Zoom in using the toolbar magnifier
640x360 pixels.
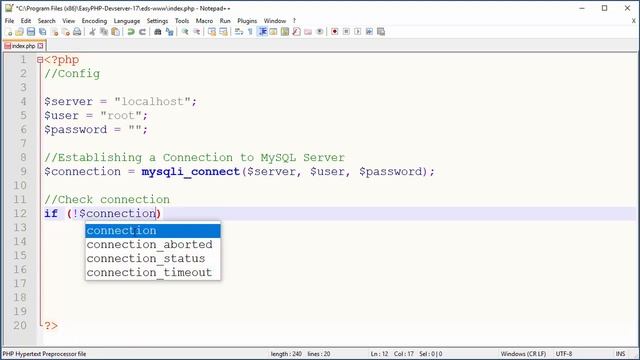(x=185, y=32)
